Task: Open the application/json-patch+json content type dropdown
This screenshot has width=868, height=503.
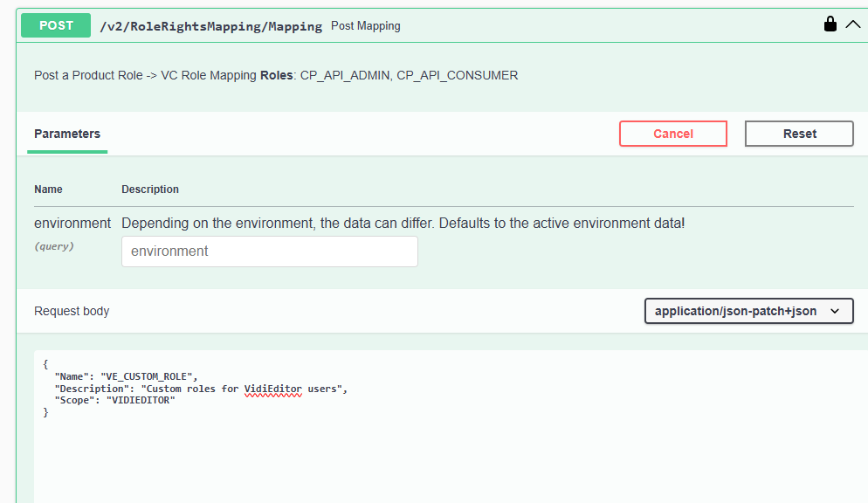Action: [747, 311]
